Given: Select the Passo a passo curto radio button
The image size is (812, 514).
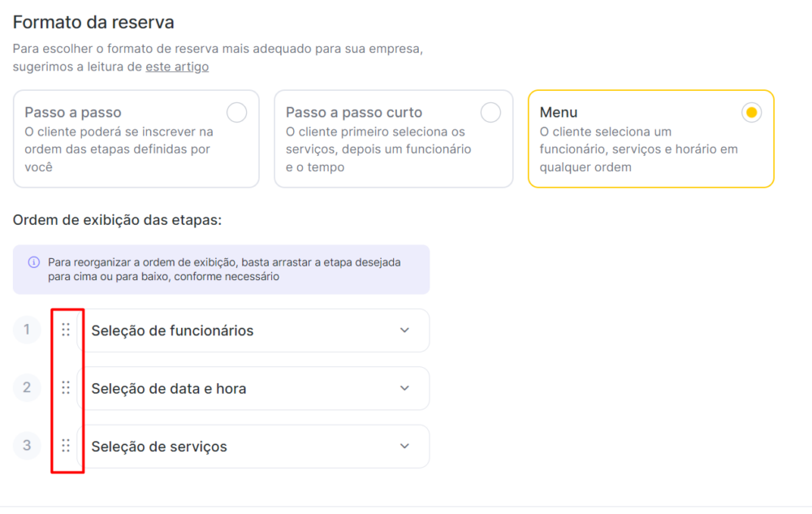Looking at the screenshot, I should point(490,112).
